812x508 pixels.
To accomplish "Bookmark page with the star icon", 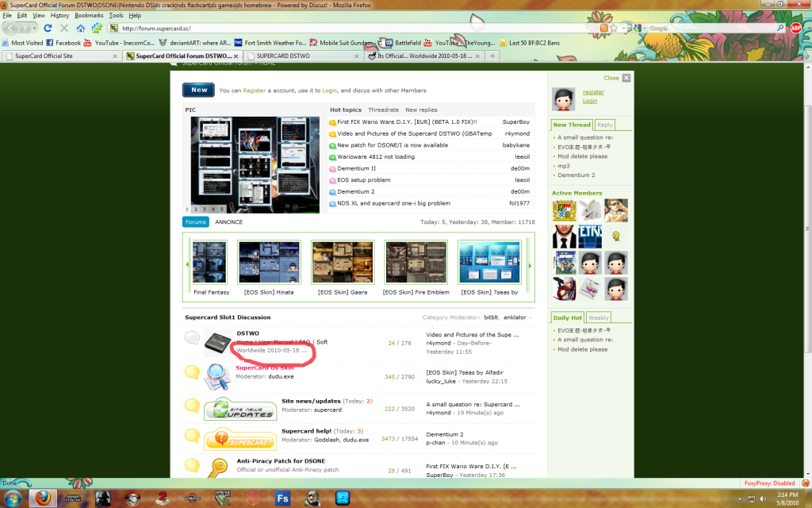I will (614, 28).
